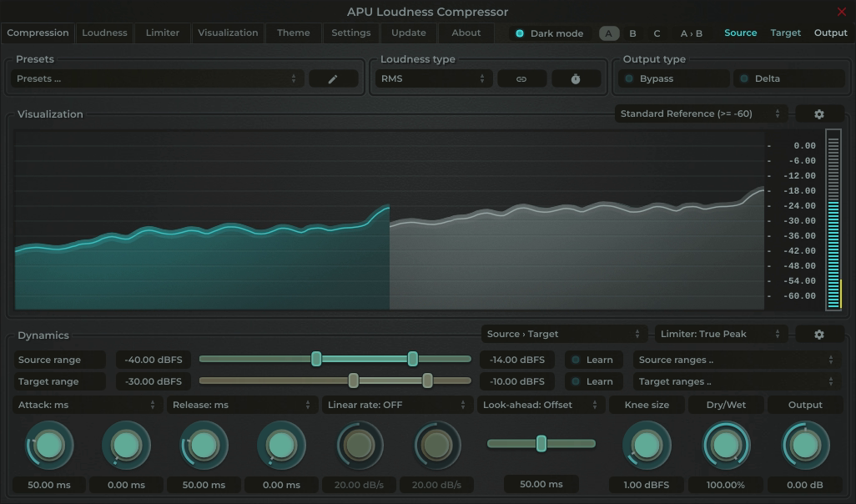
Task: Open Attack: ms unit dropdown
Action: (x=87, y=405)
